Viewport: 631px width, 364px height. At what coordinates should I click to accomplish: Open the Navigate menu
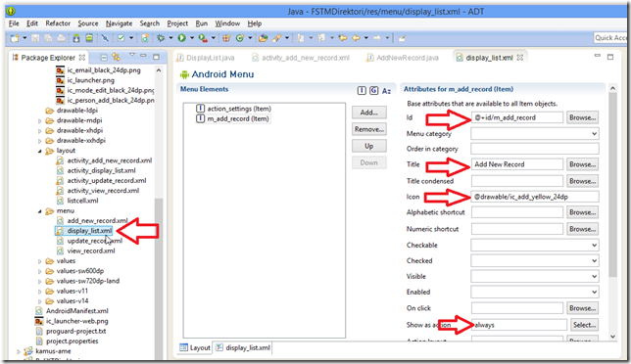[x=120, y=23]
